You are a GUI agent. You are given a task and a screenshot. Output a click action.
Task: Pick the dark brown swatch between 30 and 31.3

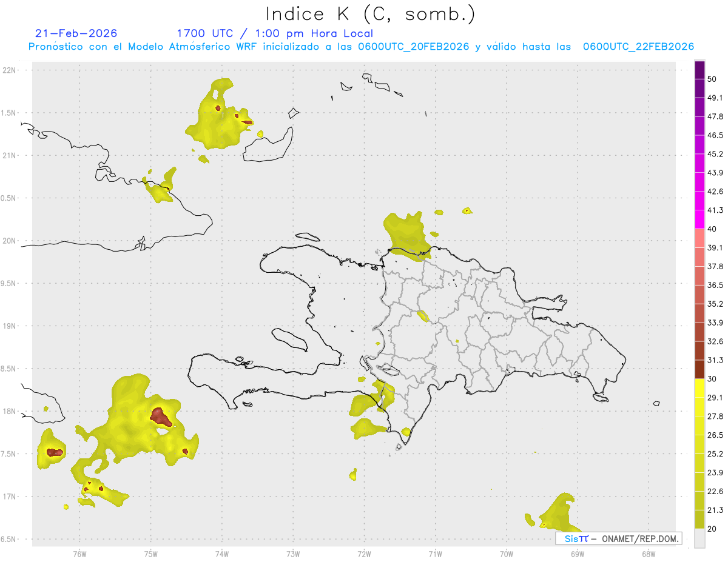point(700,370)
